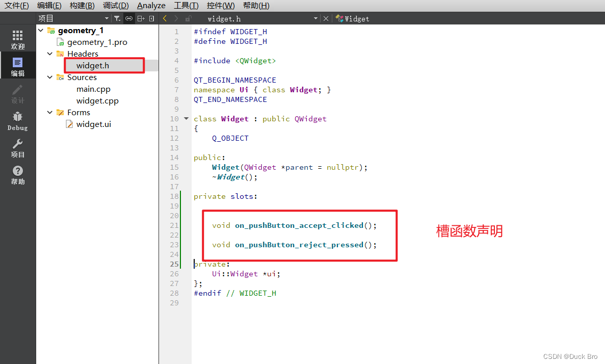This screenshot has height=364, width=605.
Task: Open the widget.h open-documents dropdown
Action: pyautogui.click(x=315, y=18)
